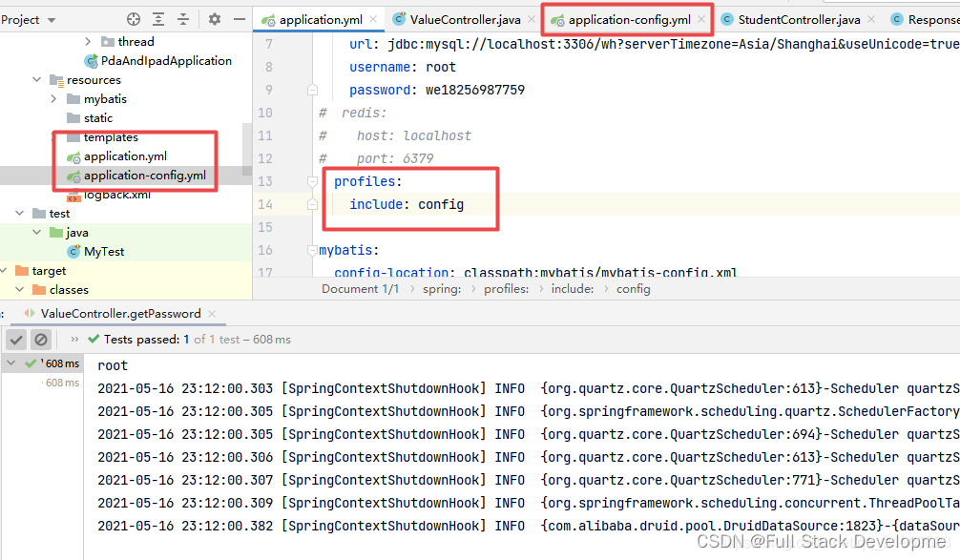The image size is (960, 560).
Task: Click on 'username: root' in editor
Action: 403,67
